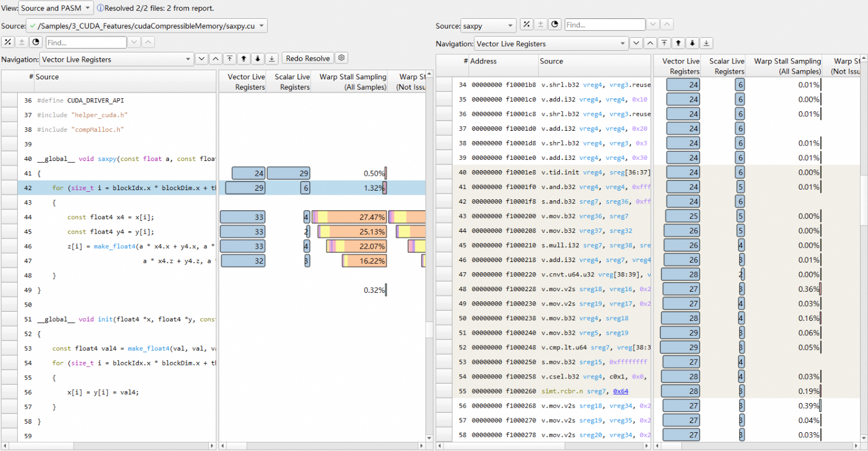Viewport: 868px width, 451px height.
Task: Jump to last entry arrow in left Navigation
Action: tap(272, 59)
